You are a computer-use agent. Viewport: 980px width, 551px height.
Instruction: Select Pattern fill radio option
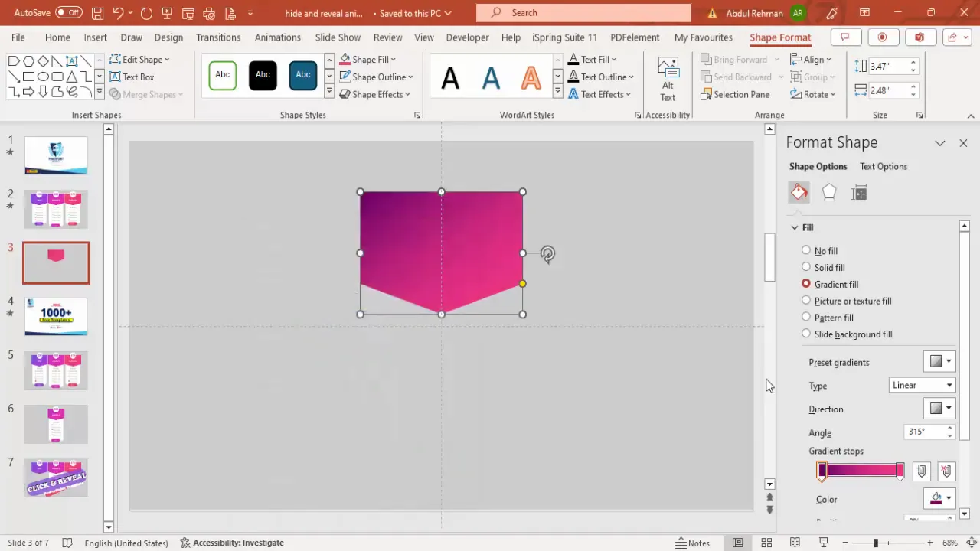[x=806, y=317]
